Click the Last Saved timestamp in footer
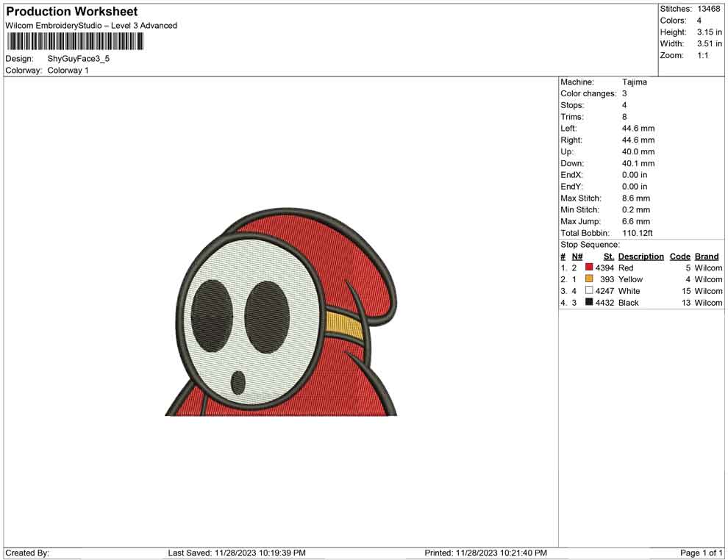Viewport: 728px width, 560px height. click(x=237, y=553)
